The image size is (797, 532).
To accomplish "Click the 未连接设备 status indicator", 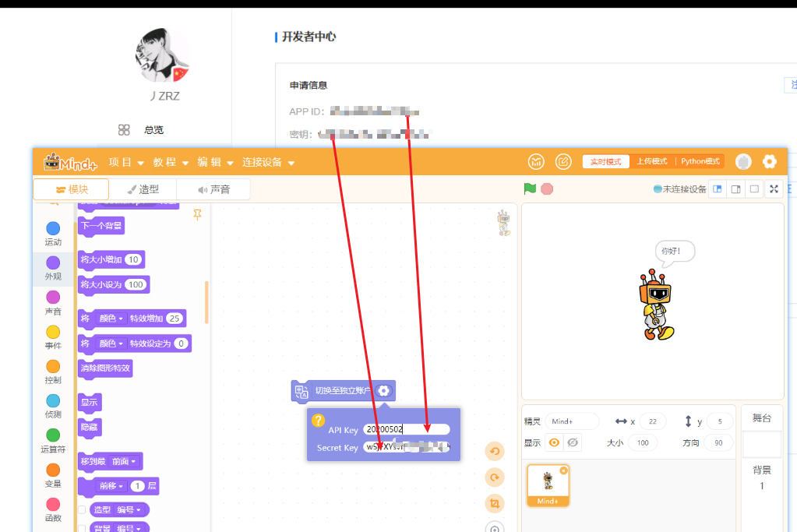I will (x=679, y=189).
